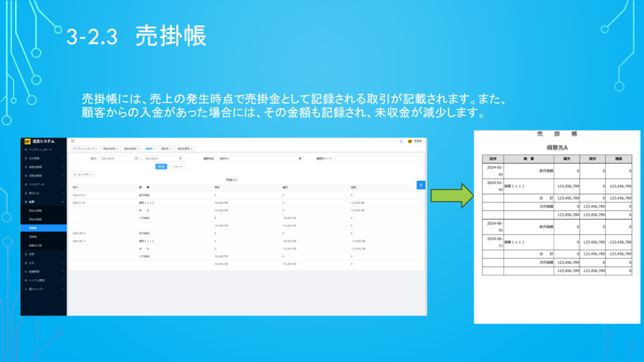Screen dimensions: 644x362
Task: Expand the 取引入力 sidebar menu
Action: 43,193
